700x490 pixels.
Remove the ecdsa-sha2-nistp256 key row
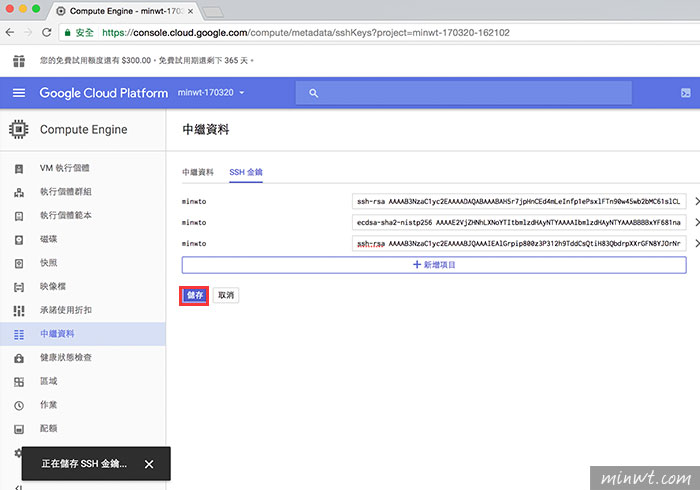[696, 222]
